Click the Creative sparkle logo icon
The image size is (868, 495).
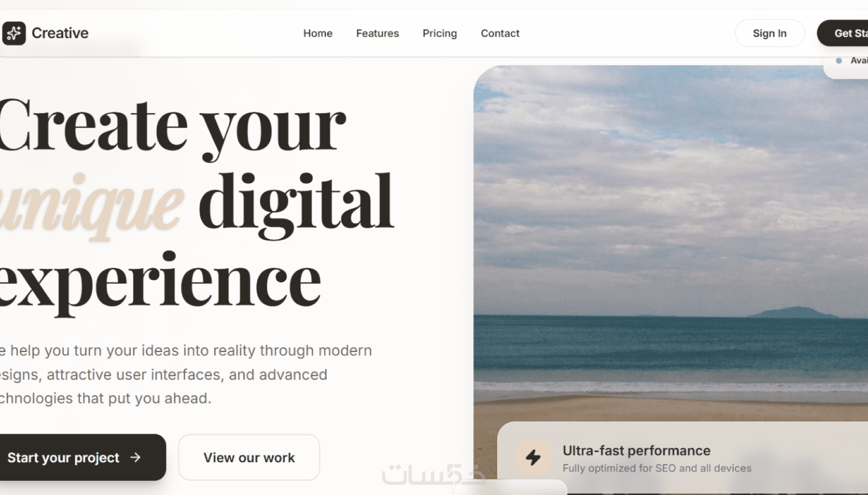[14, 33]
